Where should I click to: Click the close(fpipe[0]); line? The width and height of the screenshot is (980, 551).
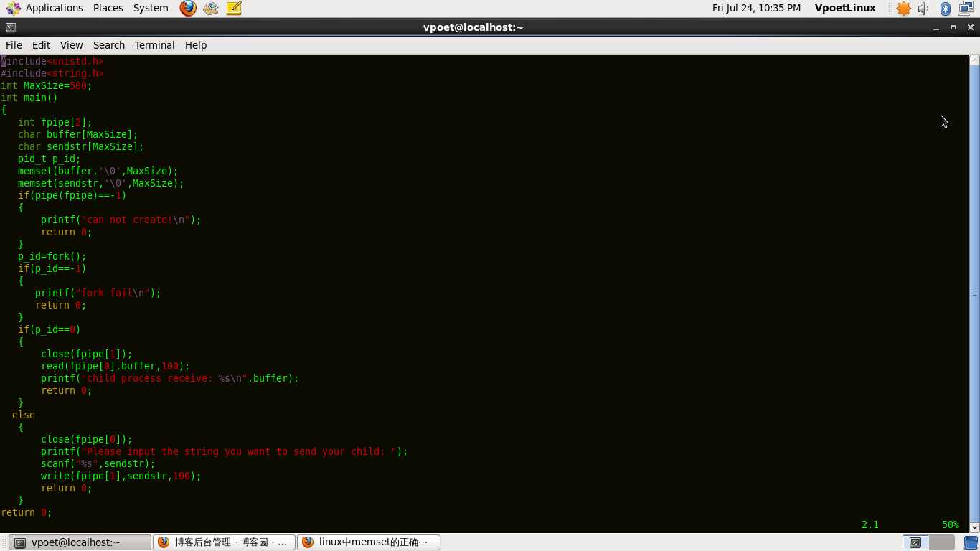(x=87, y=439)
